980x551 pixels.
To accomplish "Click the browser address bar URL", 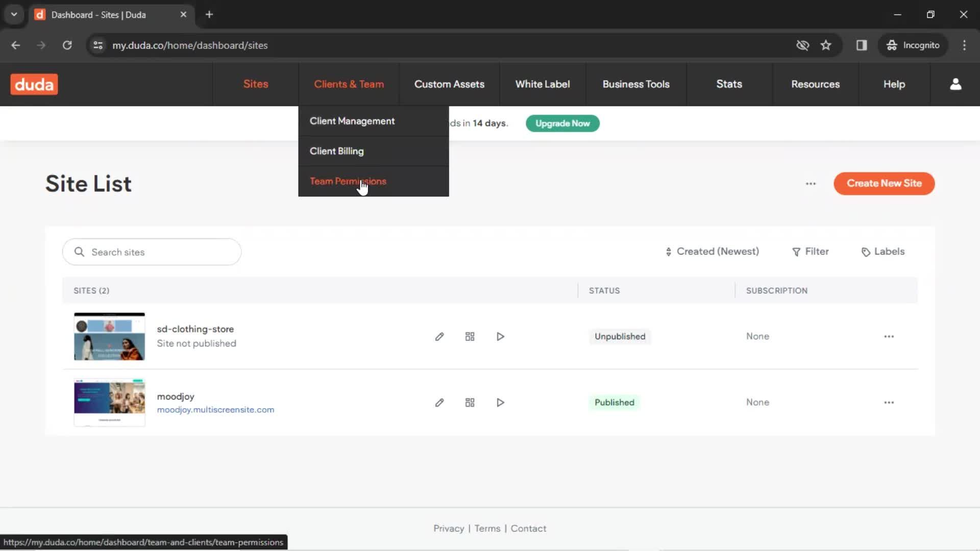I will [x=190, y=45].
